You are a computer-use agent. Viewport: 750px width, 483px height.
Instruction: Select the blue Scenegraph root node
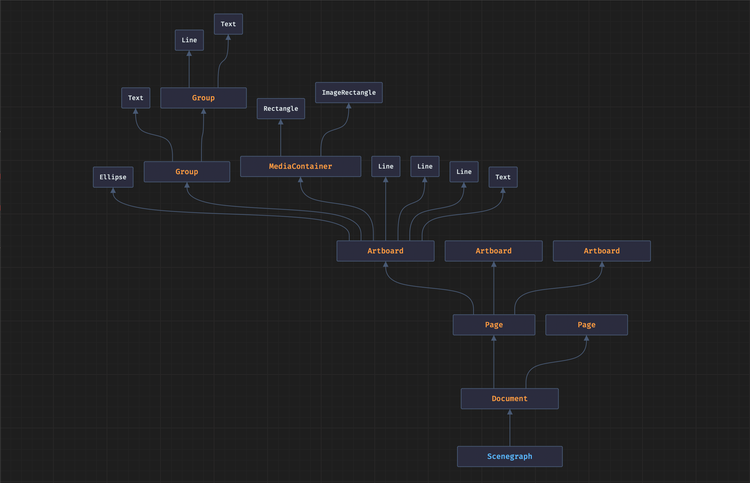point(510,456)
